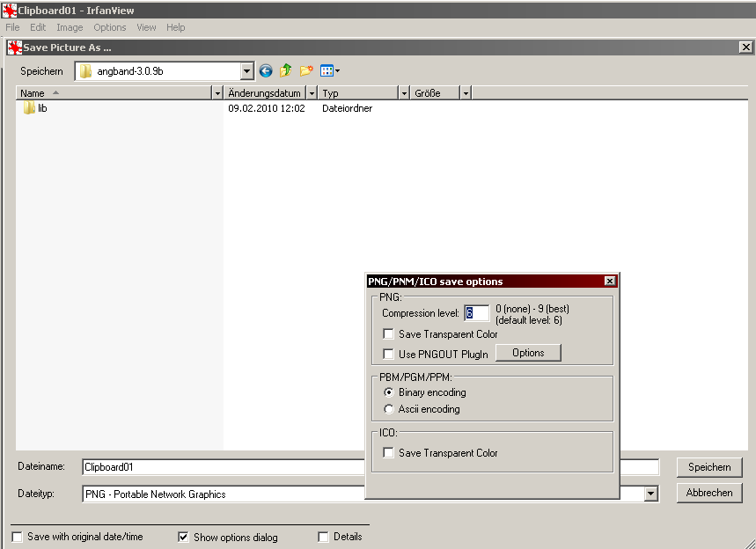Click the Speichern button

click(x=709, y=467)
